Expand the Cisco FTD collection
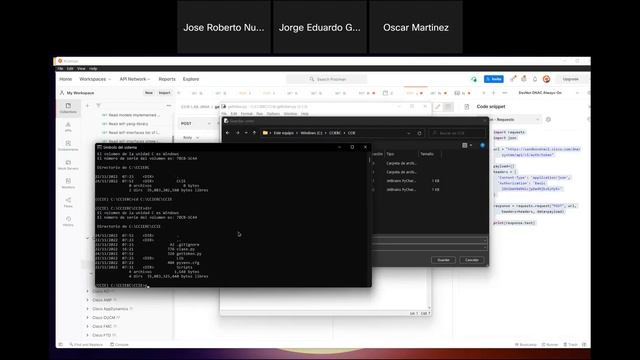 tap(87, 335)
